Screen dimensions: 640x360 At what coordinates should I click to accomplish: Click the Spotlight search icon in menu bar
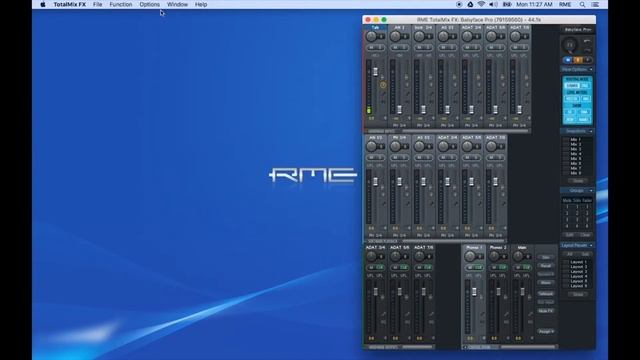click(x=582, y=4)
